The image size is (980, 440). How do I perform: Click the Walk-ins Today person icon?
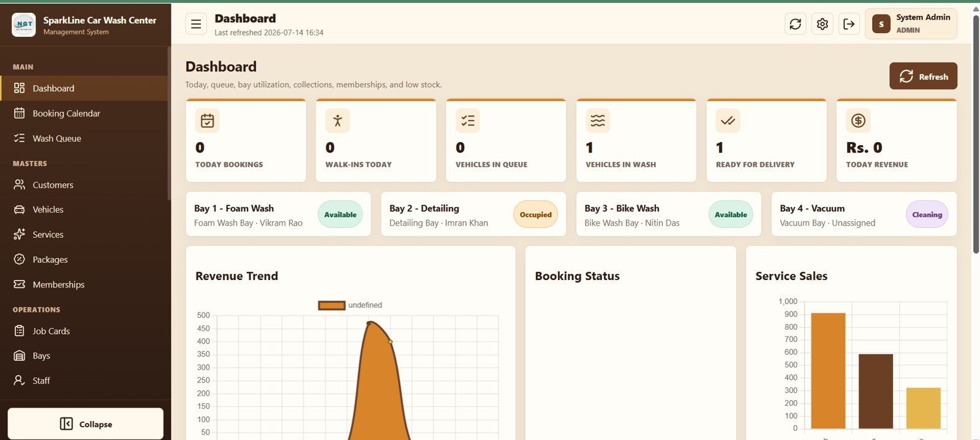[337, 121]
